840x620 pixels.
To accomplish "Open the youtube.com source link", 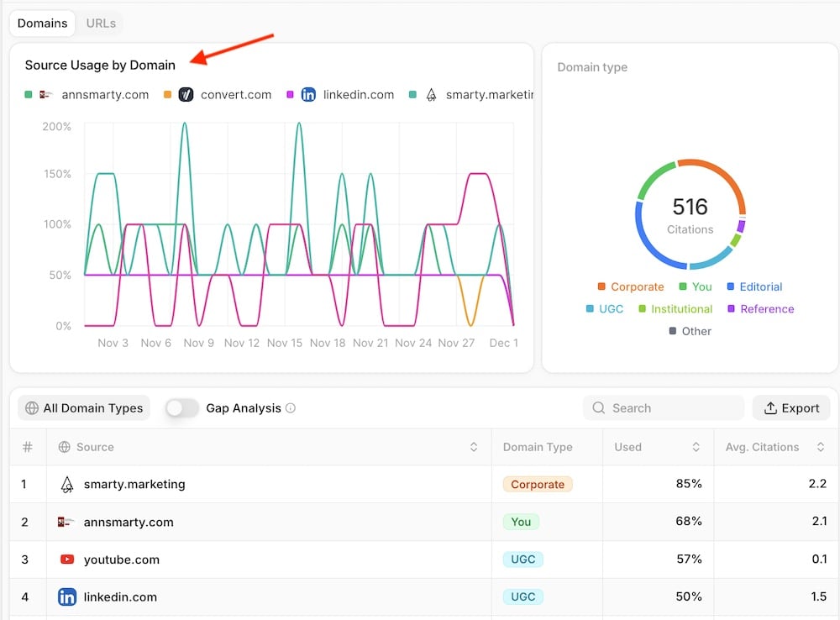I will pyautogui.click(x=121, y=560).
